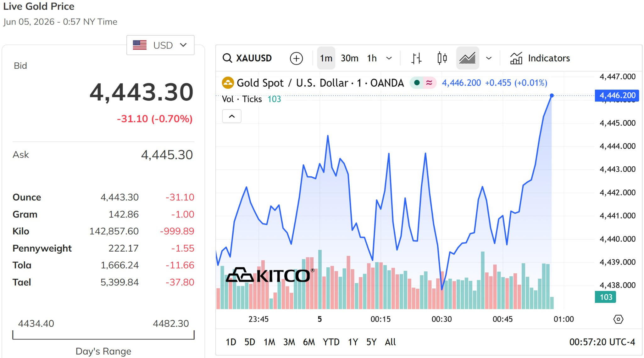Click the approximate data indicator icon
The width and height of the screenshot is (644, 358).
[x=429, y=83]
